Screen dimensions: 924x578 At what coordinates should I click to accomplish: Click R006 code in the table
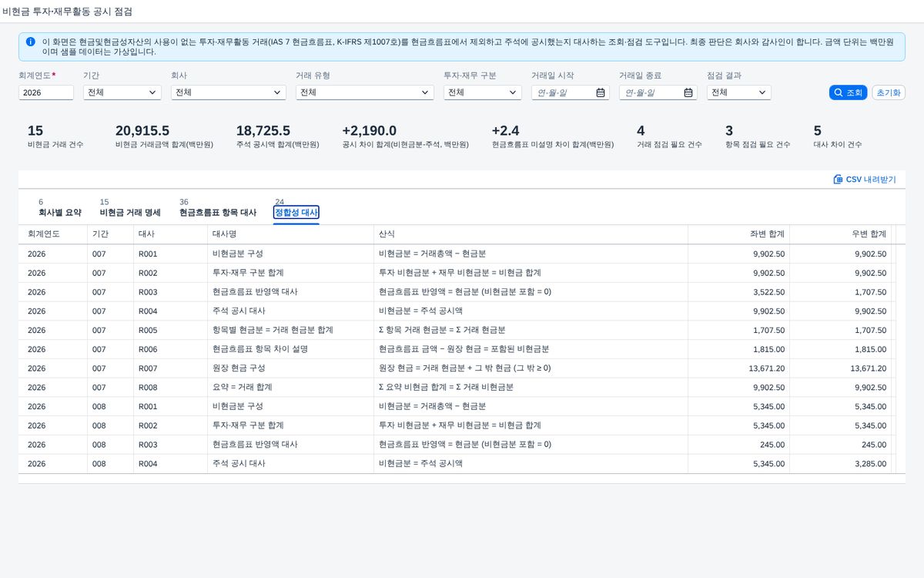coord(148,349)
